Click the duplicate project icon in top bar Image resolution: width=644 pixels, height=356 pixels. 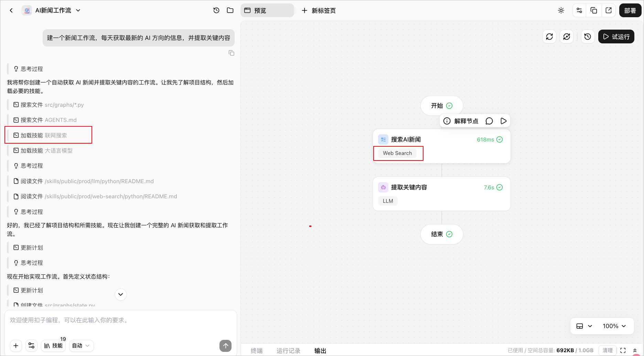[594, 10]
